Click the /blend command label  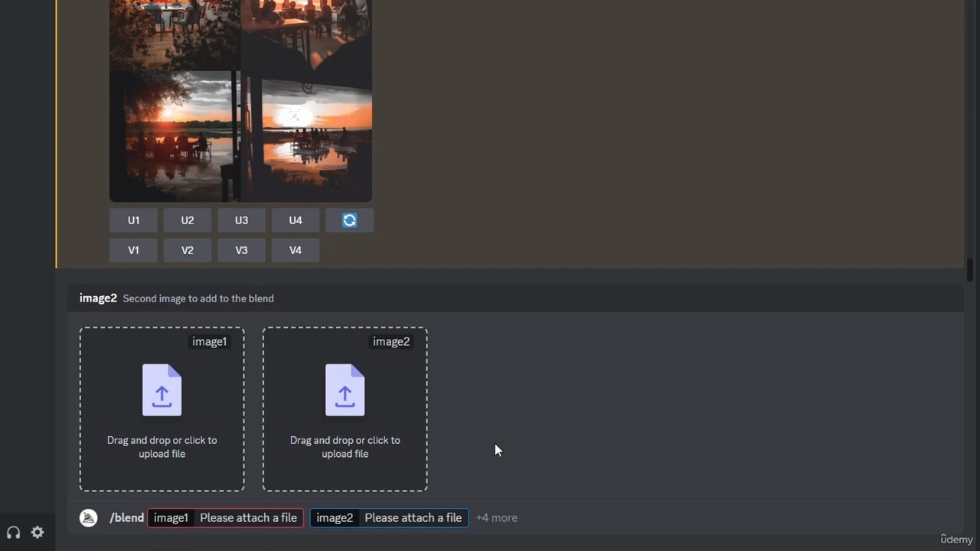[x=127, y=518]
